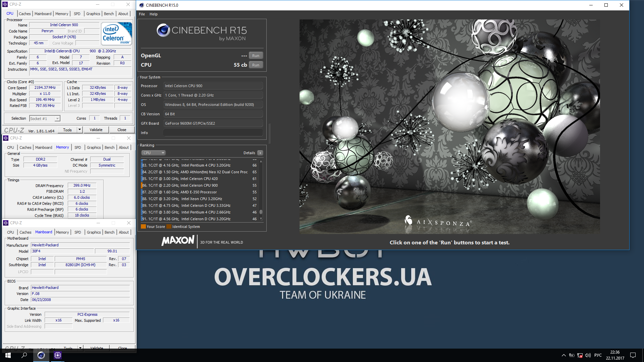Run the CPU benchmark
Viewport: 644px width, 362px height.
[x=256, y=65]
